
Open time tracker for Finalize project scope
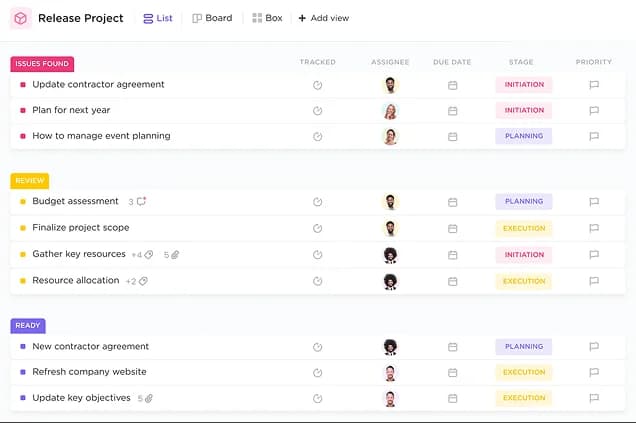318,228
